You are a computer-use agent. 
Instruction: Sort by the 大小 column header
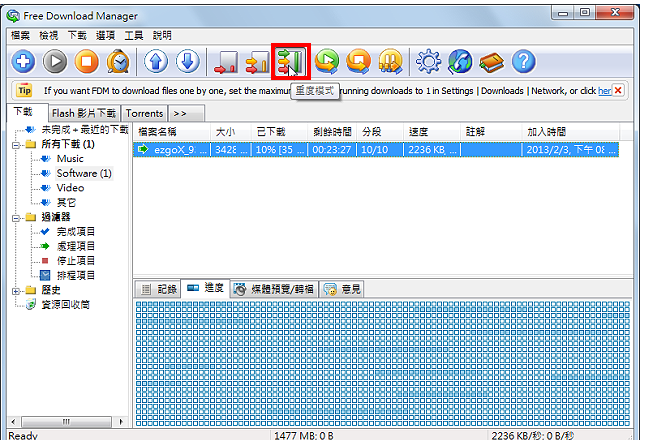[x=231, y=132]
